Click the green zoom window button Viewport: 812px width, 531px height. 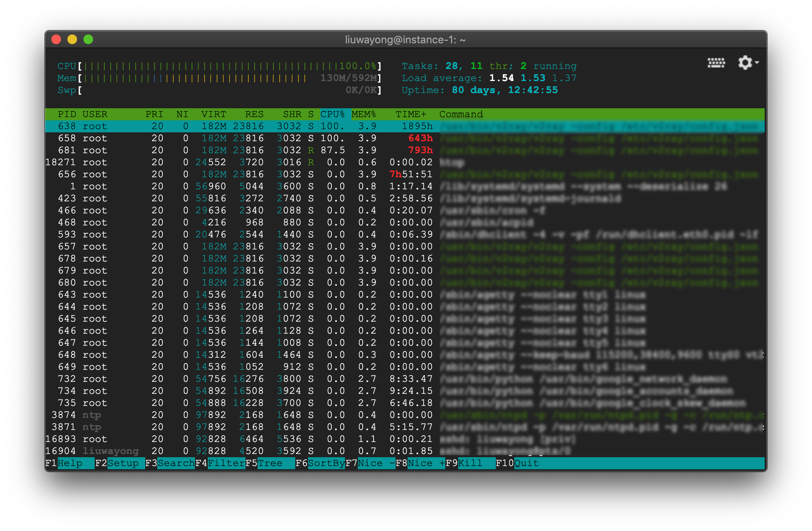pos(88,39)
